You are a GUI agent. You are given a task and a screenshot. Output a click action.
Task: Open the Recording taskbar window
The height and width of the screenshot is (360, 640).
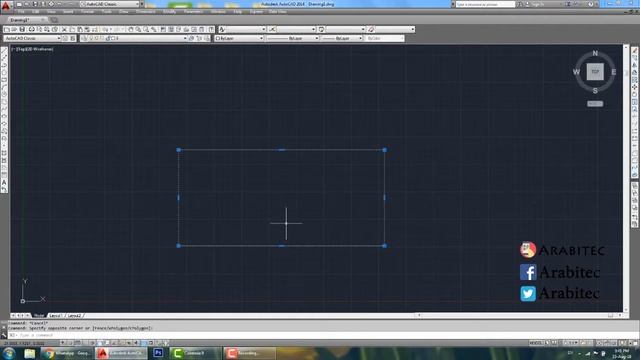(250, 353)
